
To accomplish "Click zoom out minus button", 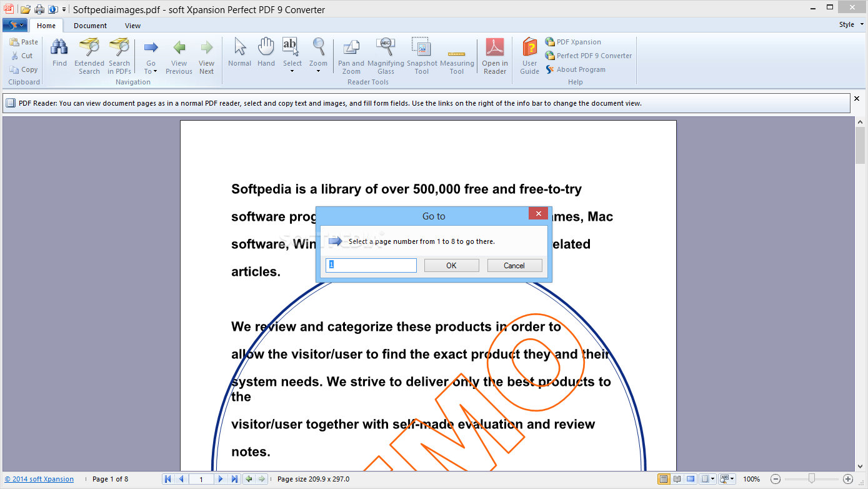I will (776, 479).
